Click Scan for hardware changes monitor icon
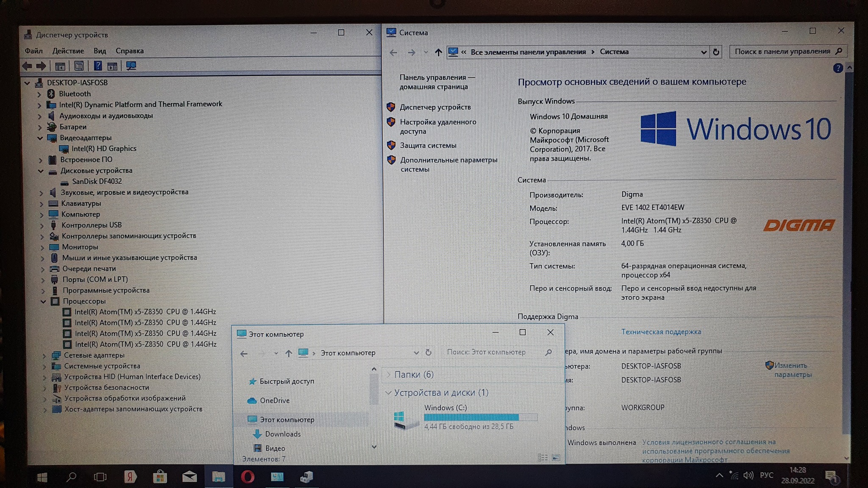This screenshot has width=868, height=488. (x=131, y=66)
